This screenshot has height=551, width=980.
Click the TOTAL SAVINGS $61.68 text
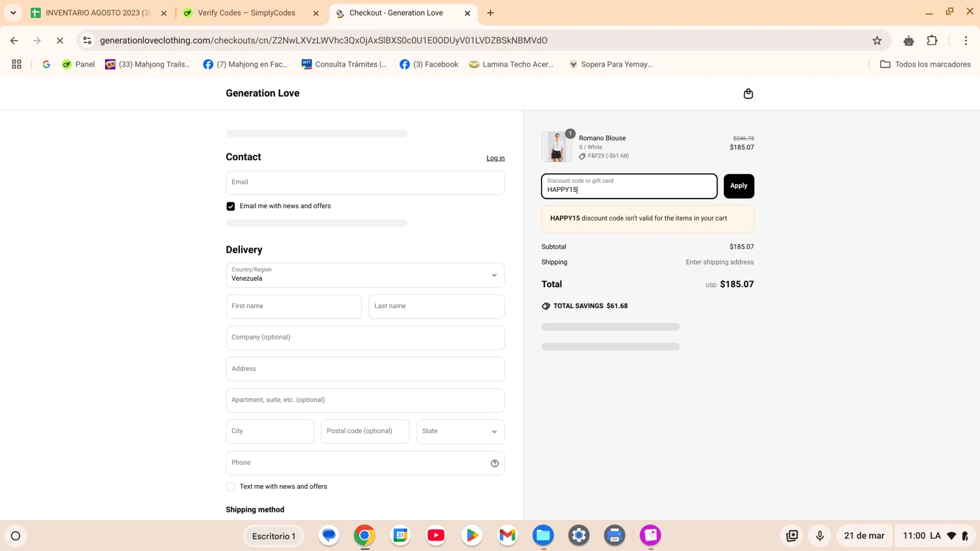point(591,306)
